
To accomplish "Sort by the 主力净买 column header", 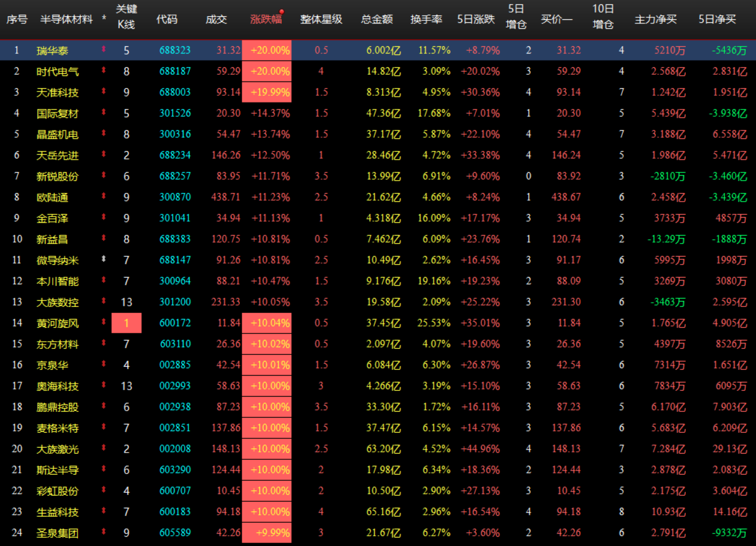I will pyautogui.click(x=656, y=19).
